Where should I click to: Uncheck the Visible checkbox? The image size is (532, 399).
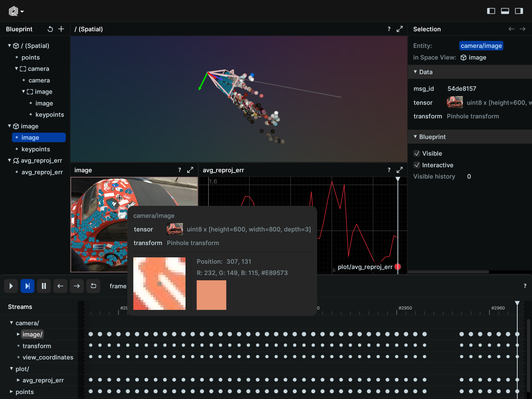(417, 153)
